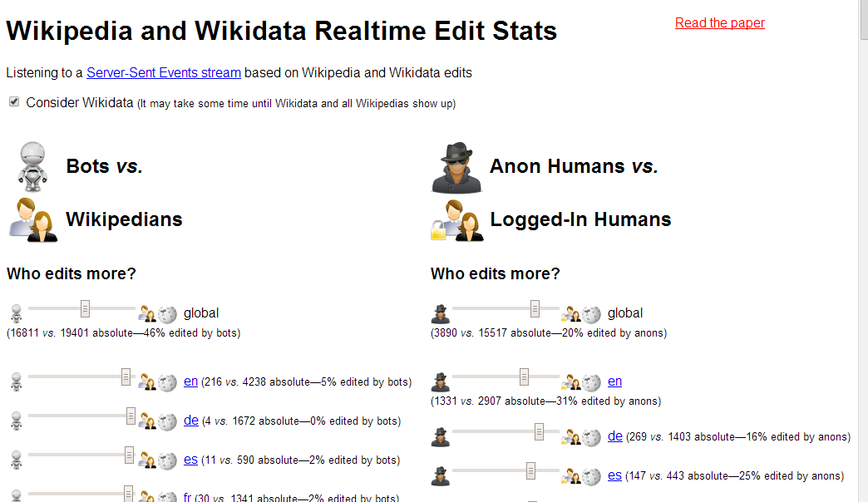The image size is (868, 502).
Task: Click the de bots slider handle
Action: point(131,416)
